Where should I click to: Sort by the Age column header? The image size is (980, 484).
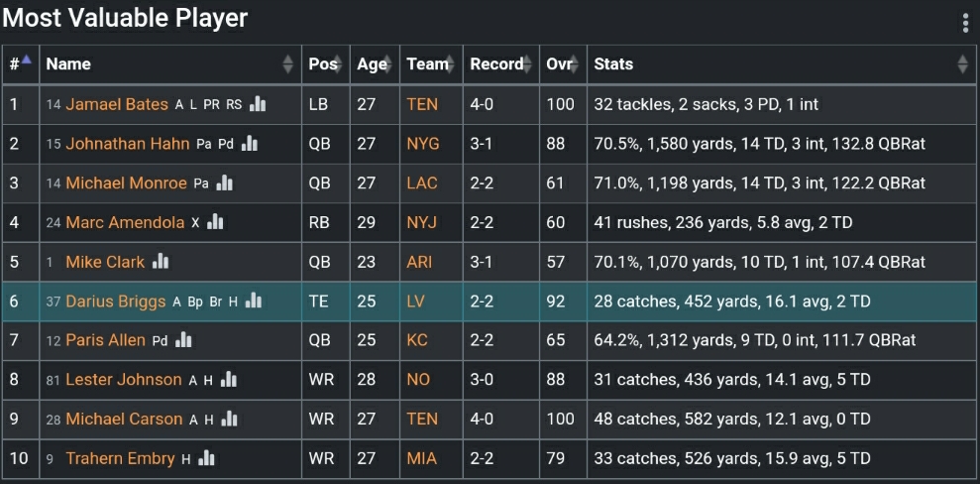tap(374, 64)
